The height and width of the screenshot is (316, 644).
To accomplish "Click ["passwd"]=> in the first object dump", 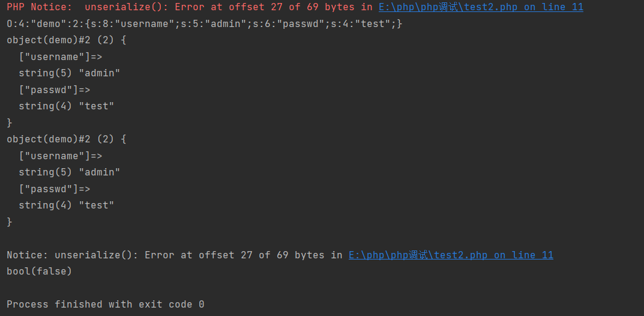I will point(54,90).
